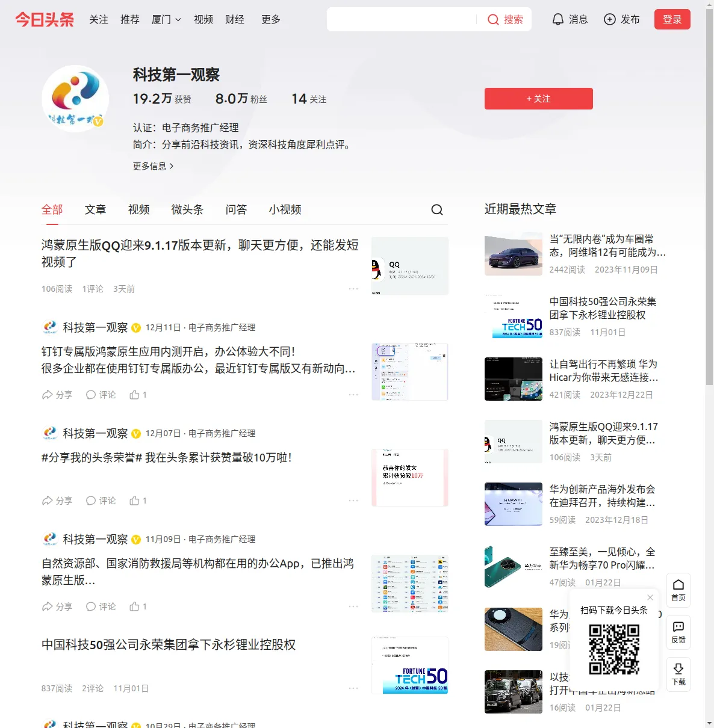Open 科技第一观察 author name on the 11月09日 post

(95, 539)
